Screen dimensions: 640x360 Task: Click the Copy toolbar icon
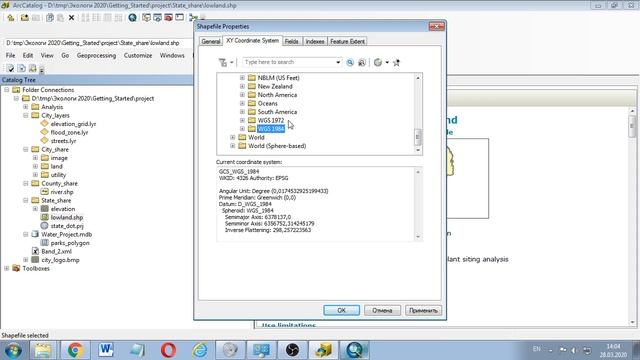coord(50,18)
